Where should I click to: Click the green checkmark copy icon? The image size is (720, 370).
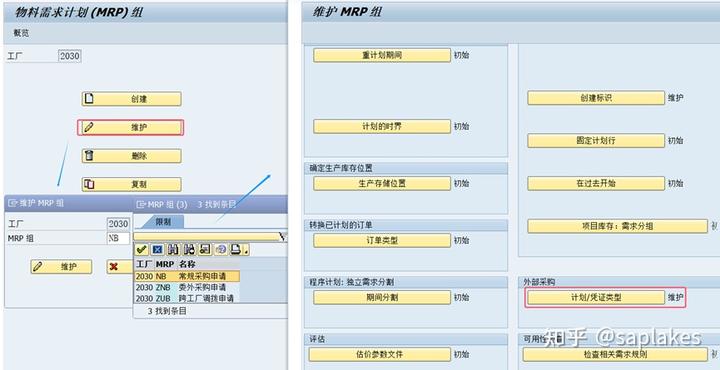click(142, 249)
